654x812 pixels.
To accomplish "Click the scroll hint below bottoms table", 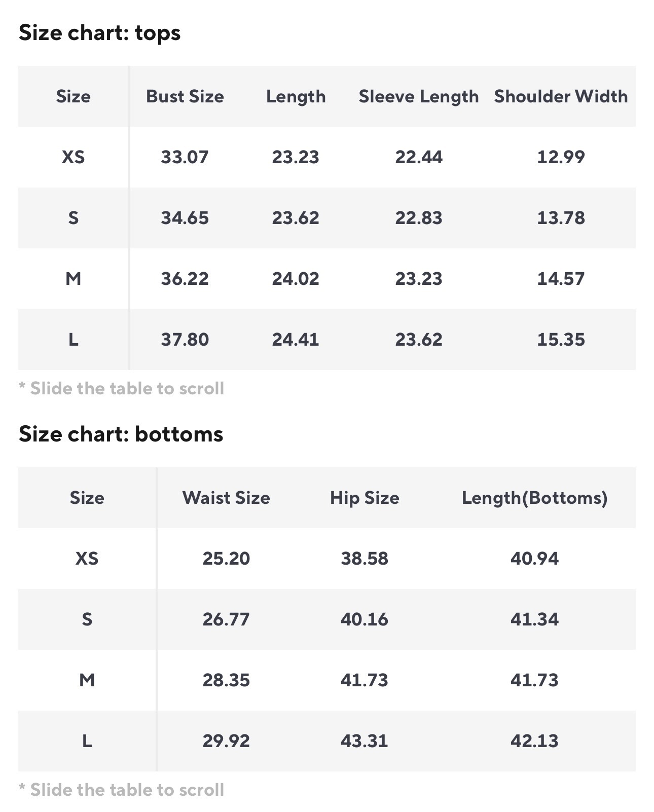I will [122, 790].
